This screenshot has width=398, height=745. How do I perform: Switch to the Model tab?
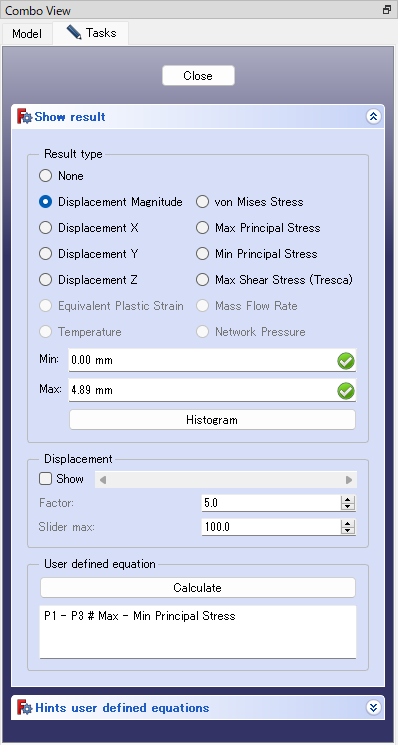(27, 34)
